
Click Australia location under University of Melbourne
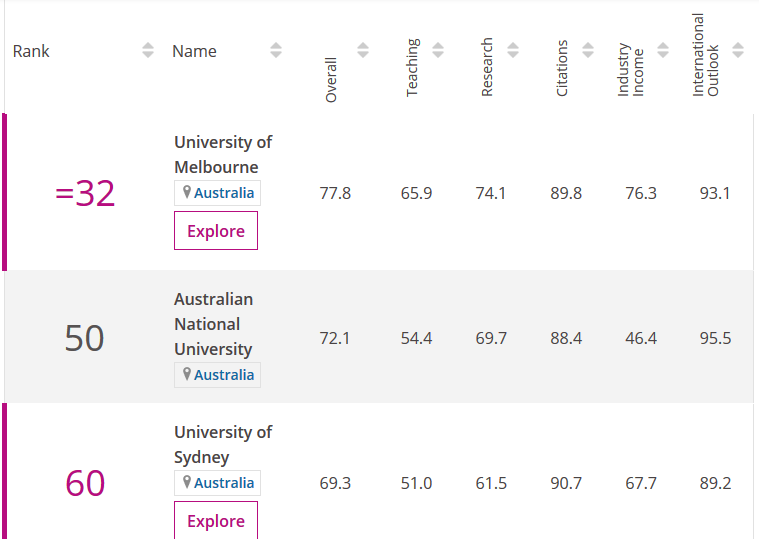click(x=224, y=193)
